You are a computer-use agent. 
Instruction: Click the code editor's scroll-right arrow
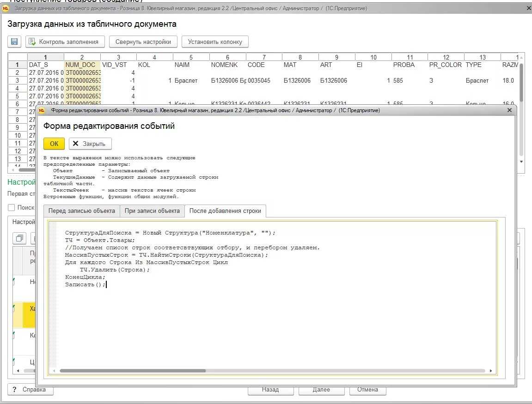tap(490, 371)
